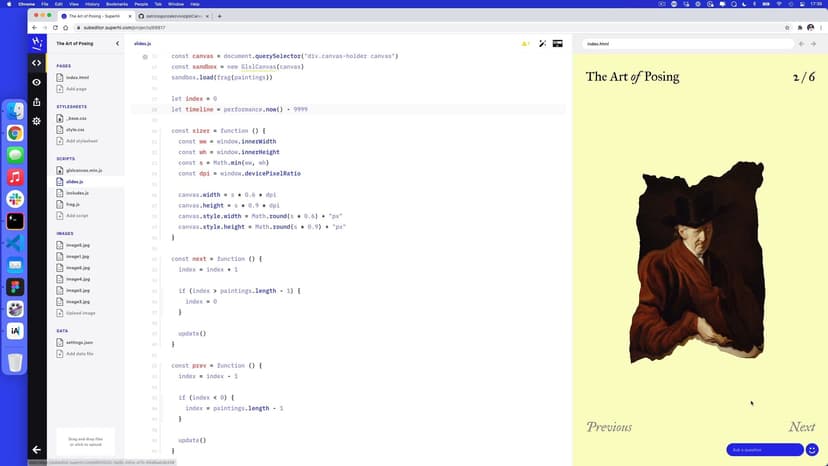Click the magic wand format icon
Viewport: 828px width, 466px height.
(542, 44)
